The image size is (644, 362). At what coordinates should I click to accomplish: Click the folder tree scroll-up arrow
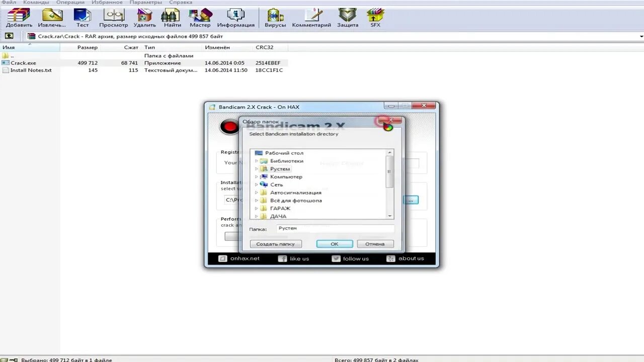tap(389, 152)
